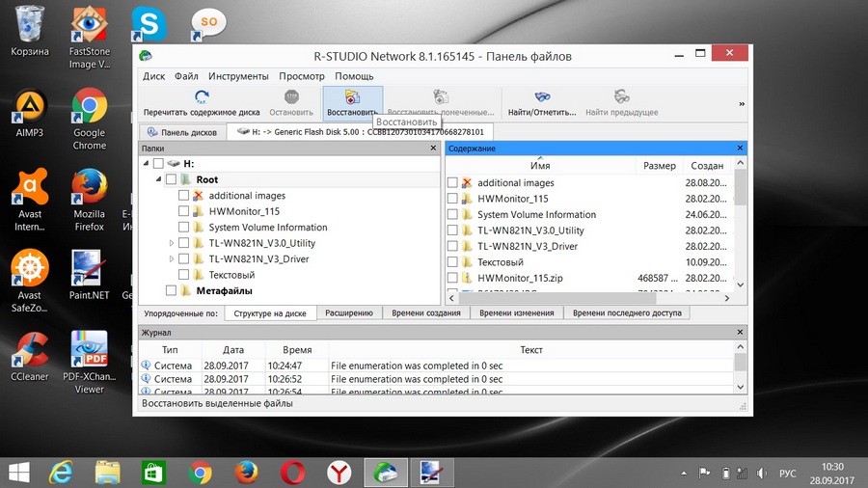Sort by Расширению

349,313
